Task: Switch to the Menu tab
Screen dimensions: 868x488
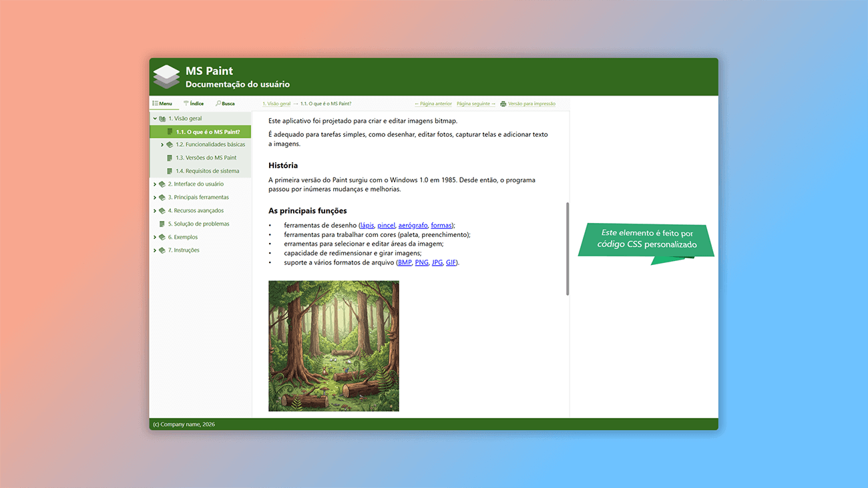Action: pyautogui.click(x=162, y=103)
